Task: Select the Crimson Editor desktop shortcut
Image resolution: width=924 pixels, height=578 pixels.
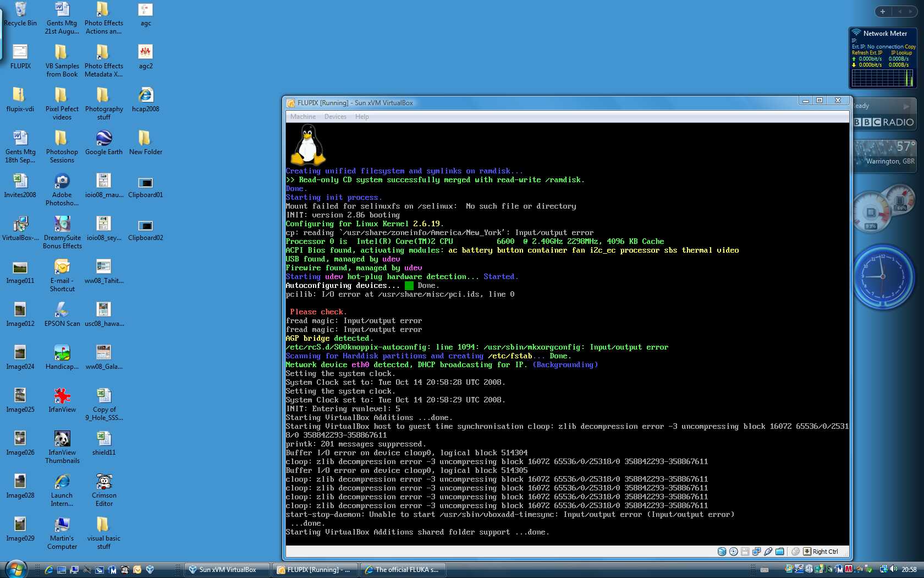Action: click(104, 490)
